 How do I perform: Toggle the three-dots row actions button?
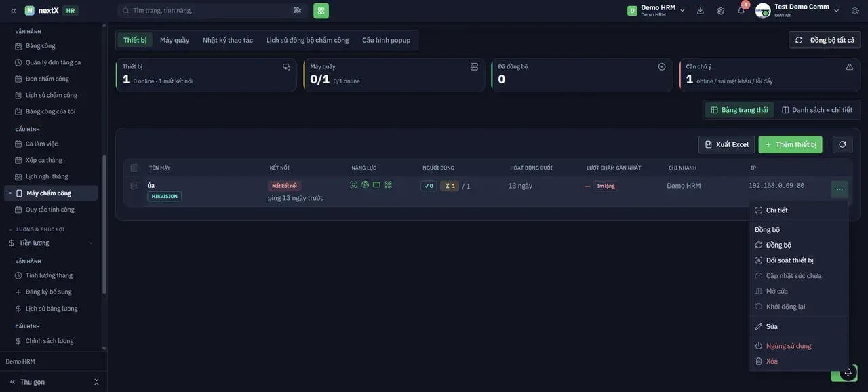pos(840,189)
